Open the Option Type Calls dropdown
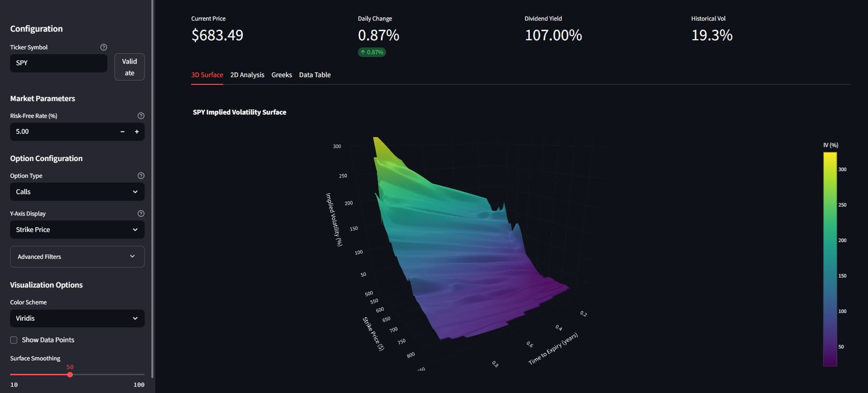 (x=77, y=192)
